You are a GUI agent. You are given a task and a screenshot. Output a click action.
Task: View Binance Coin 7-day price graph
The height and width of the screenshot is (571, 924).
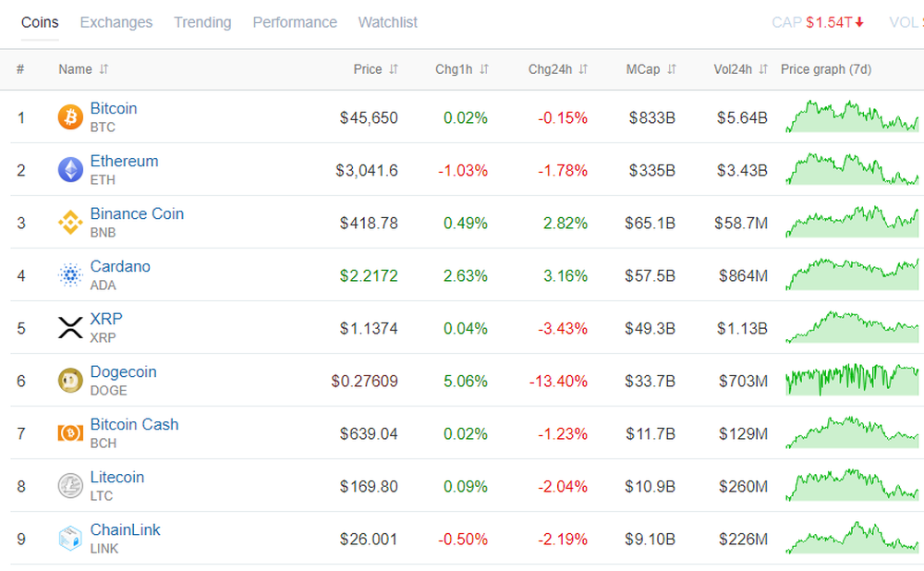click(x=852, y=222)
